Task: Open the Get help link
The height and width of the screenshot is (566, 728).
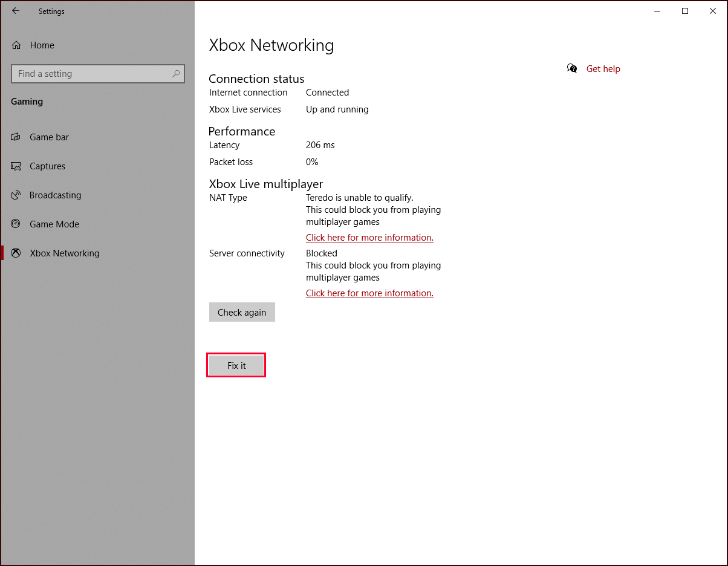Action: pos(603,69)
